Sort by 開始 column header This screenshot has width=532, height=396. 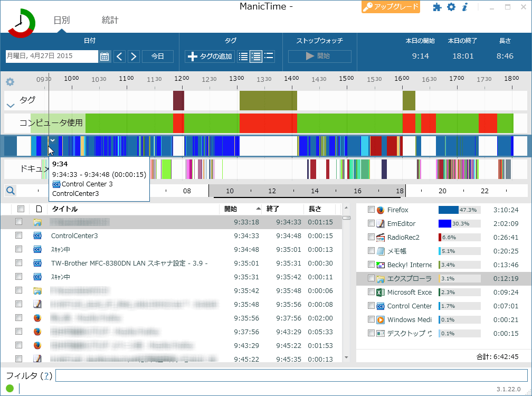click(x=240, y=209)
